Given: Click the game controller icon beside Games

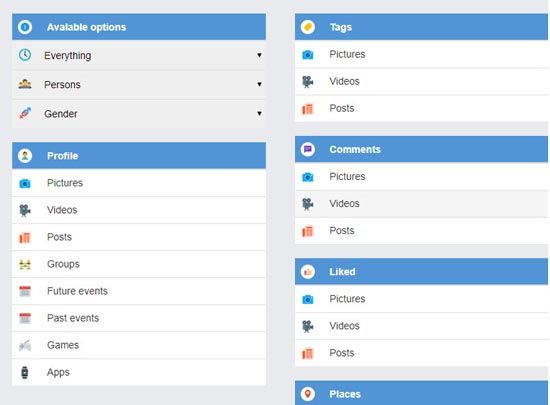Looking at the screenshot, I should (25, 346).
